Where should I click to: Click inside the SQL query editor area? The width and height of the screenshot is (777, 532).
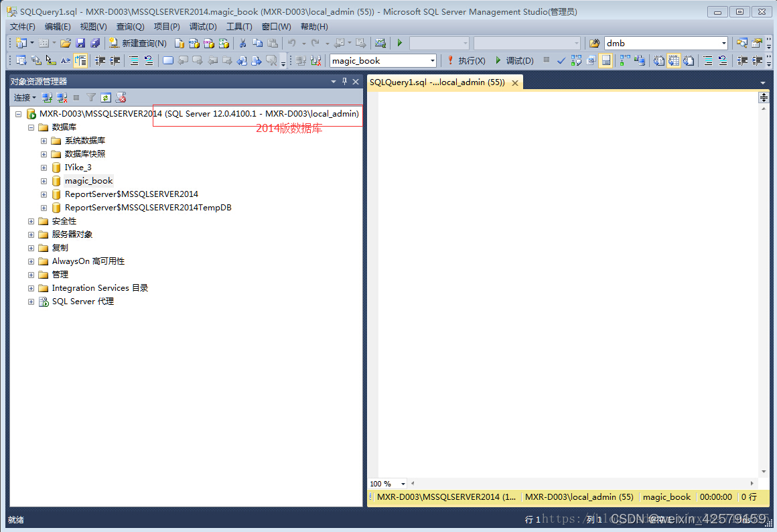[568, 284]
